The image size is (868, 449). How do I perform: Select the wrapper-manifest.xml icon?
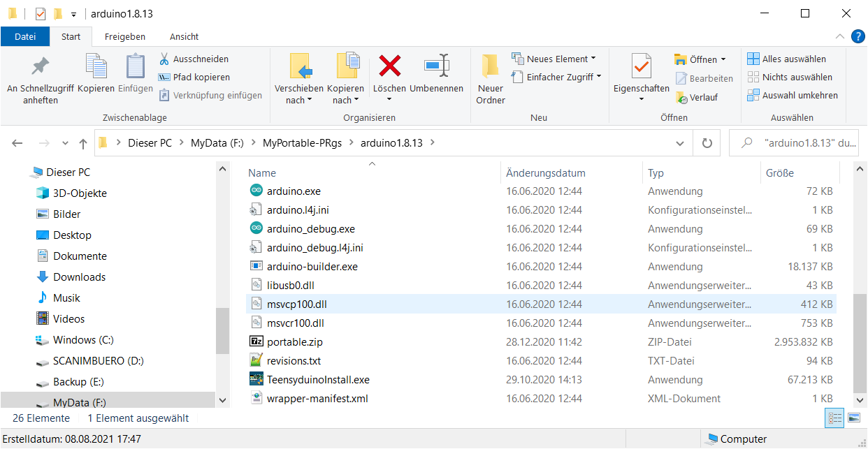[256, 398]
